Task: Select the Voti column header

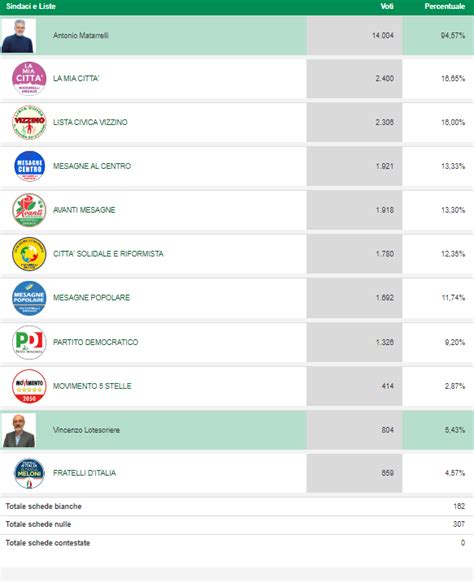Action: click(387, 6)
